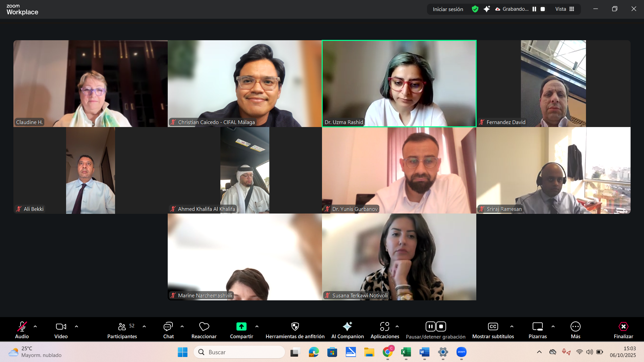The image size is (644, 362).
Task: Expand audio options arrow next to Audio
Action: (x=35, y=326)
